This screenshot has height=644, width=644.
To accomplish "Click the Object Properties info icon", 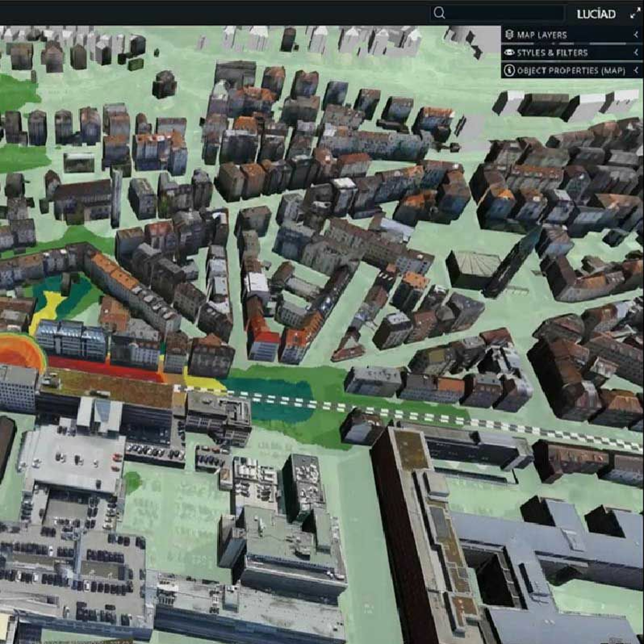I will click(x=509, y=70).
